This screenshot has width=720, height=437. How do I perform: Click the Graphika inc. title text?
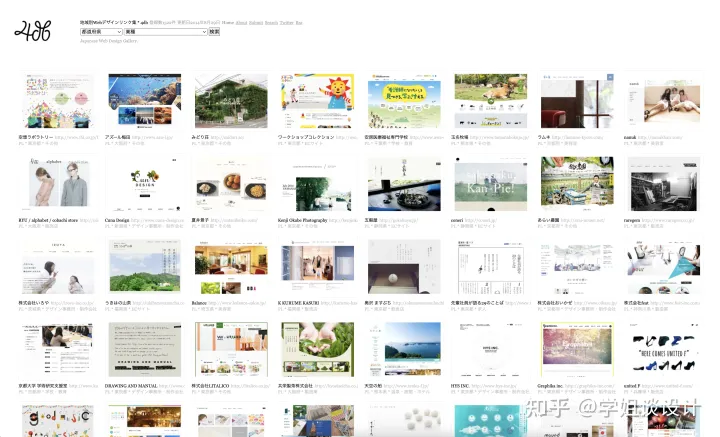coord(550,386)
